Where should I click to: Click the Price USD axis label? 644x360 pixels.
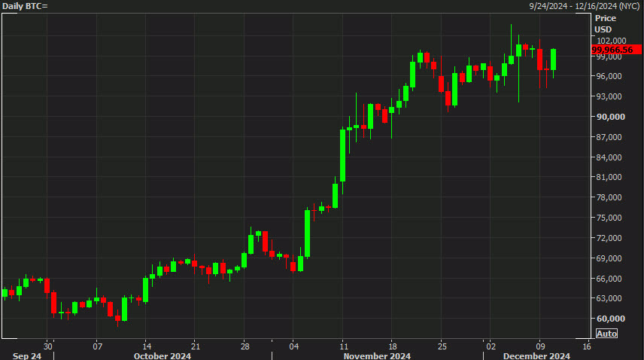click(x=605, y=24)
